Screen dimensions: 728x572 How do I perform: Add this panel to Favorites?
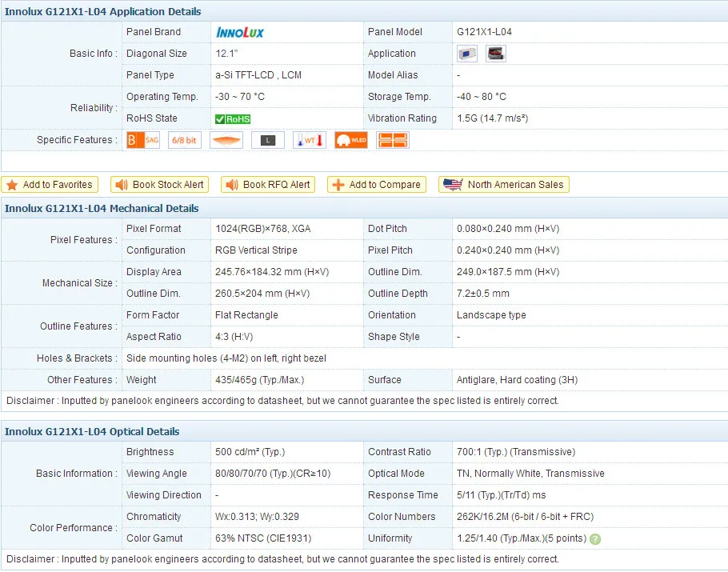pyautogui.click(x=50, y=185)
